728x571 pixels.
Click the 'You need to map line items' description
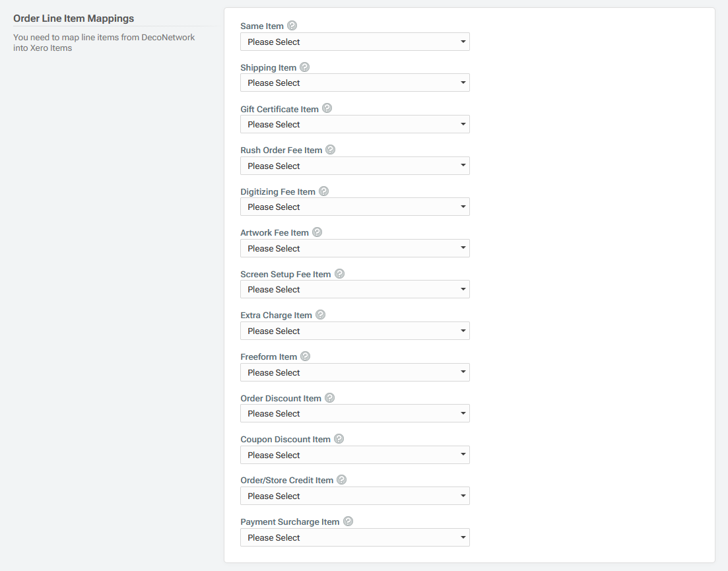click(x=104, y=42)
